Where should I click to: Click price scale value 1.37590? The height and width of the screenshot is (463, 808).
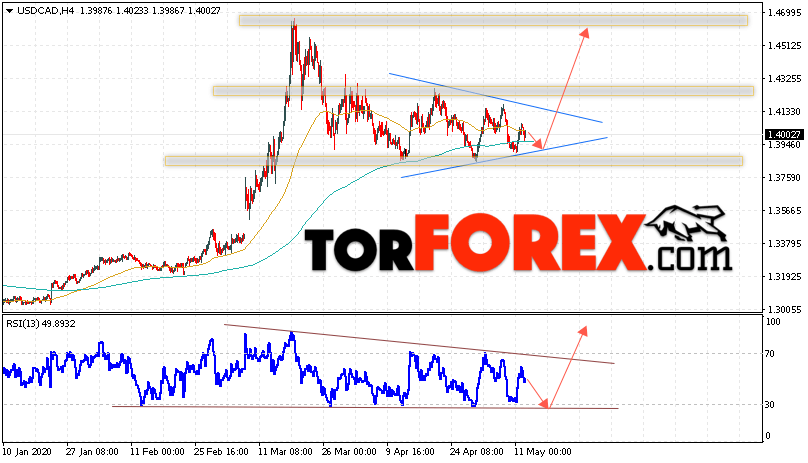click(x=784, y=177)
